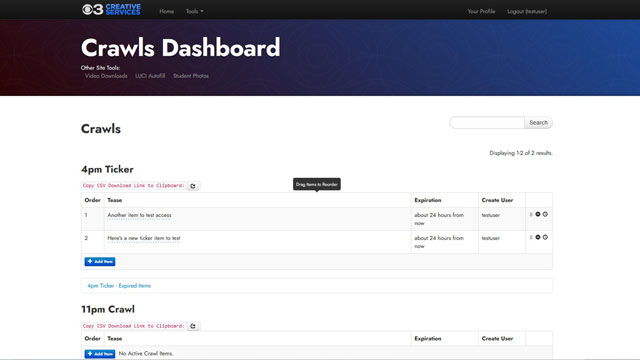Image resolution: width=640 pixels, height=360 pixels.
Task: Open the Video Downloads tool link
Action: [x=106, y=76]
